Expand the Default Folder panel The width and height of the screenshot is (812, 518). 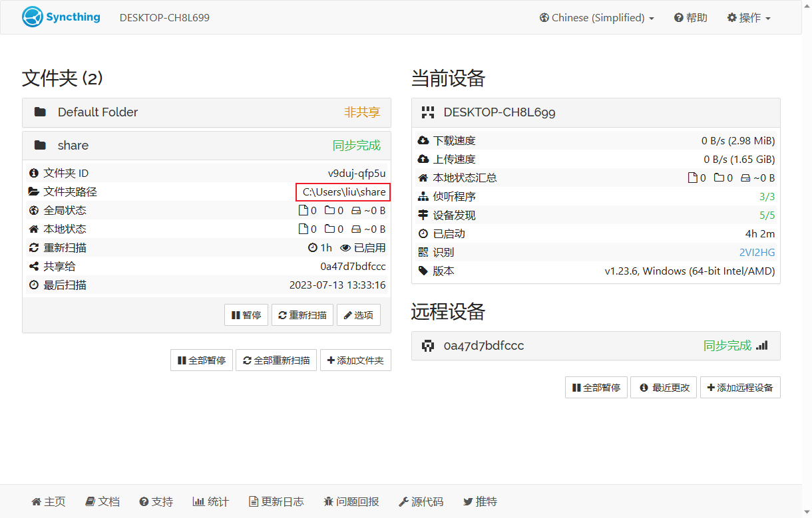click(x=206, y=112)
